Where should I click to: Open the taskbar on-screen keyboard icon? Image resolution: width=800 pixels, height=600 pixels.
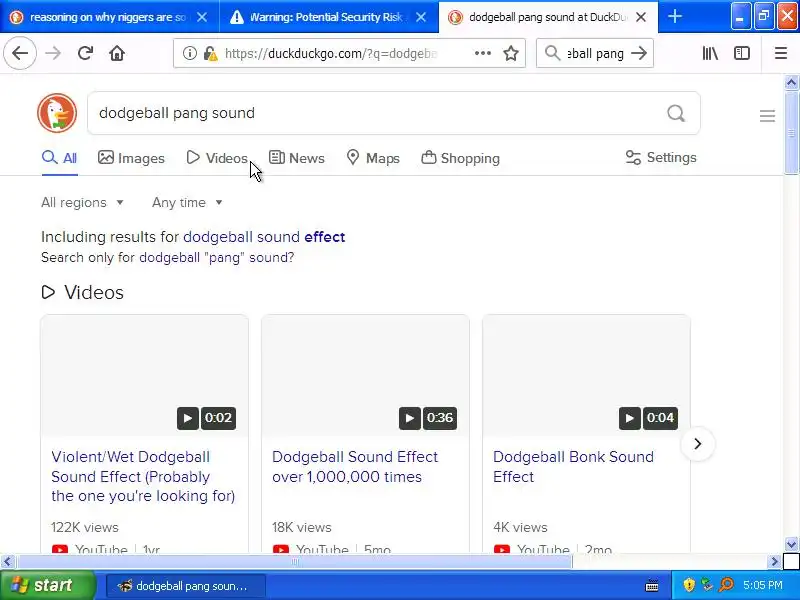click(652, 585)
